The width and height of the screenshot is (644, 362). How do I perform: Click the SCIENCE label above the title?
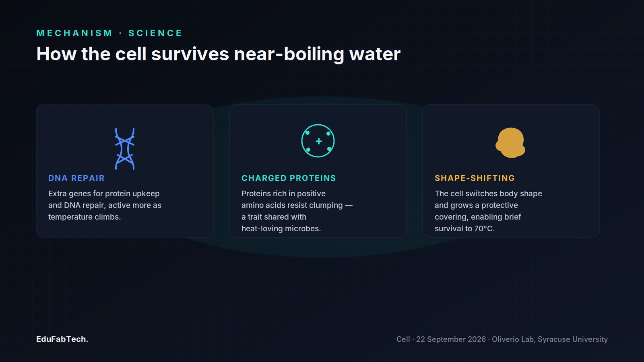click(155, 33)
